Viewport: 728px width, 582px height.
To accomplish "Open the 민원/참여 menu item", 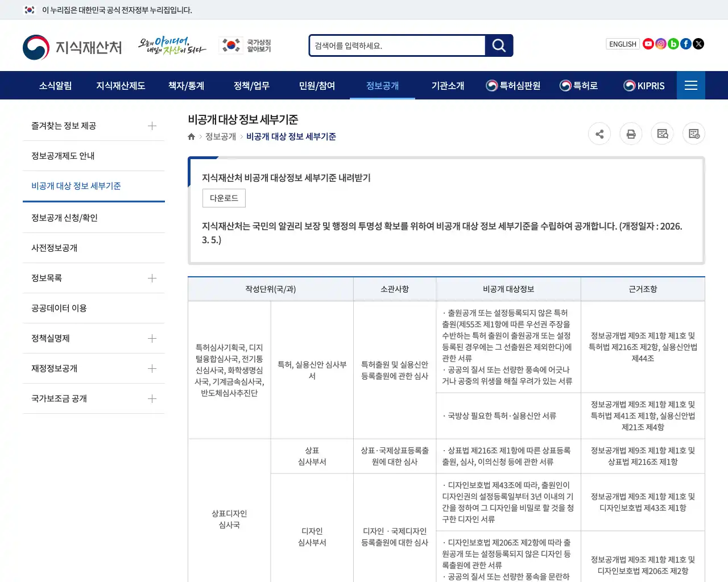I will pos(316,85).
